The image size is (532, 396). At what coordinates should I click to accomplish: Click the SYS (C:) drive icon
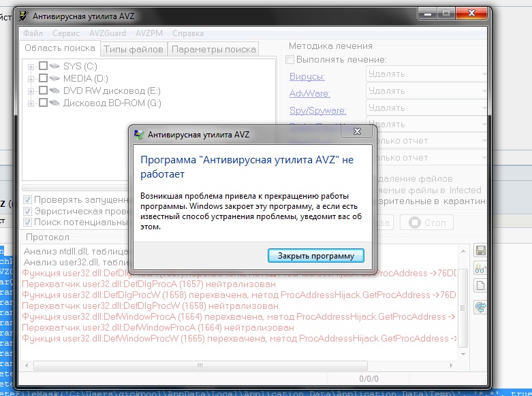pyautogui.click(x=54, y=66)
